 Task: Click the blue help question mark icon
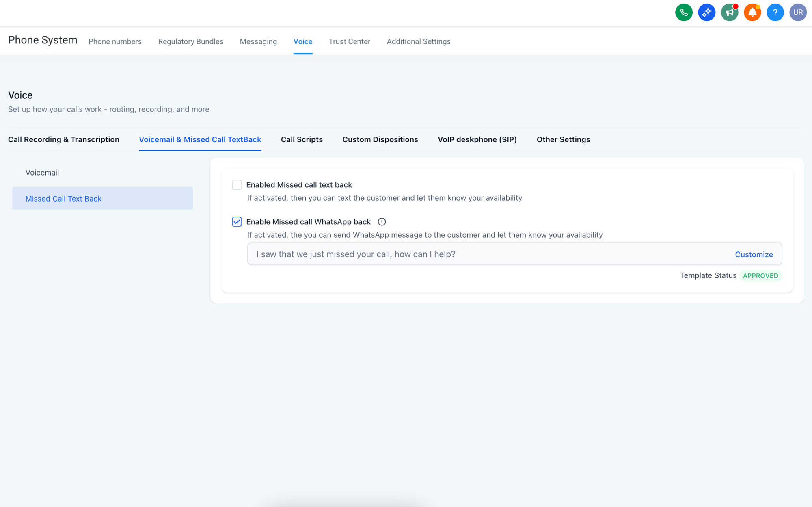(x=775, y=12)
